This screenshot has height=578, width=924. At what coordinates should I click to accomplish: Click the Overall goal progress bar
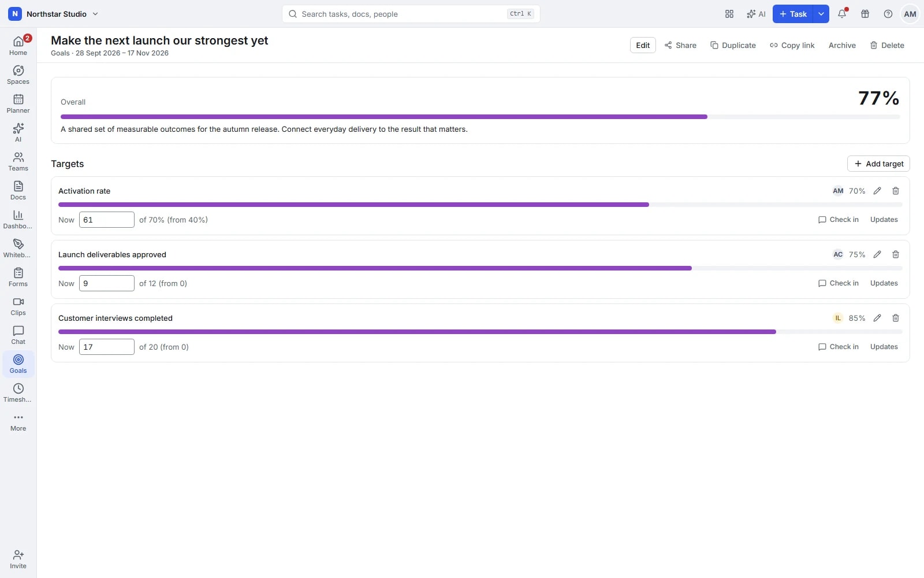pyautogui.click(x=480, y=117)
